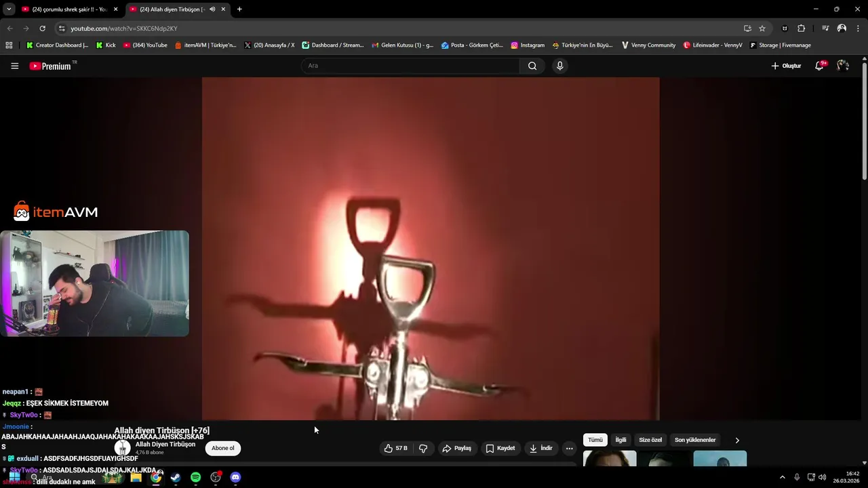Open the Chrome extensions puzzle menu

coord(801,28)
